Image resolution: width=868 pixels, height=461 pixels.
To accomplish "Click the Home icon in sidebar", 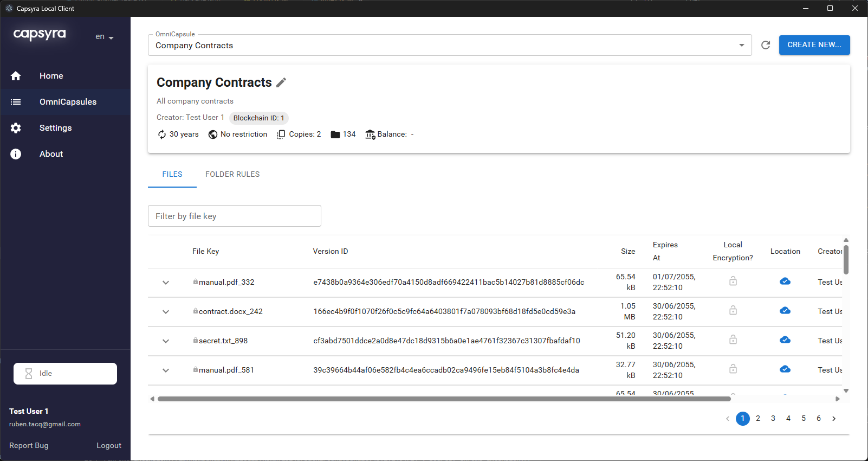I will 16,76.
